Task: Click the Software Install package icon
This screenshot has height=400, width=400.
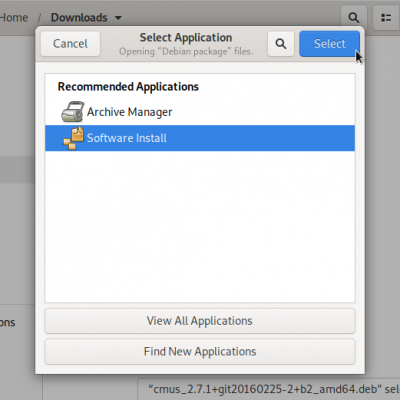Action: click(73, 138)
